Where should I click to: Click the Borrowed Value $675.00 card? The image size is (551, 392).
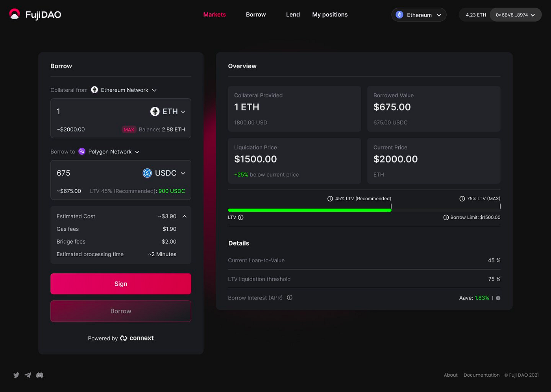click(x=434, y=109)
